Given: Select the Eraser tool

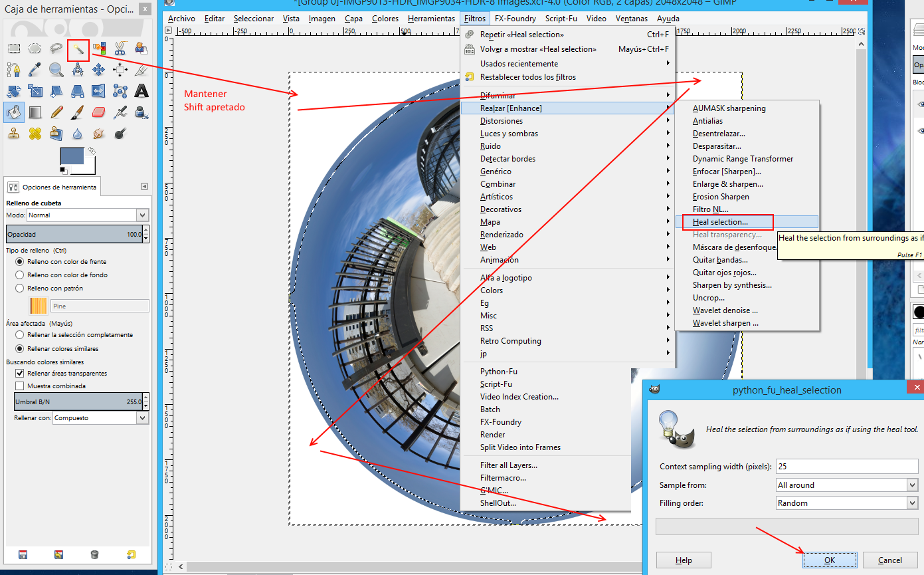Looking at the screenshot, I should 99,112.
